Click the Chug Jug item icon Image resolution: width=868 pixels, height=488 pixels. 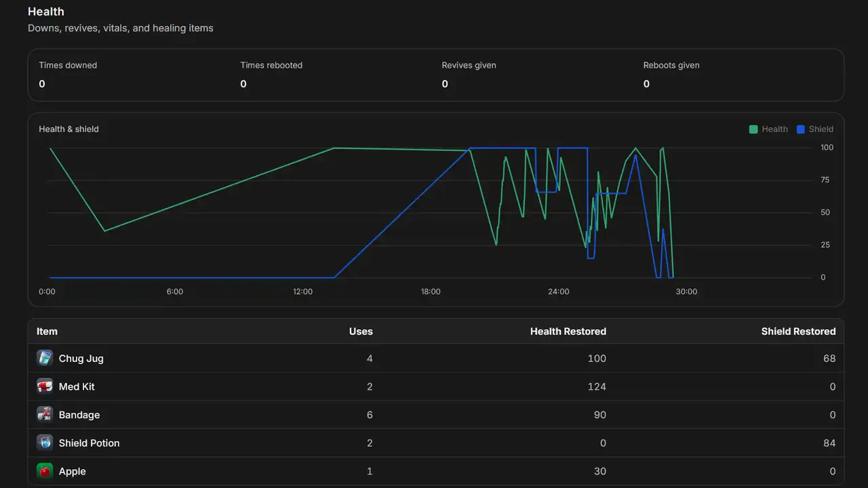45,358
